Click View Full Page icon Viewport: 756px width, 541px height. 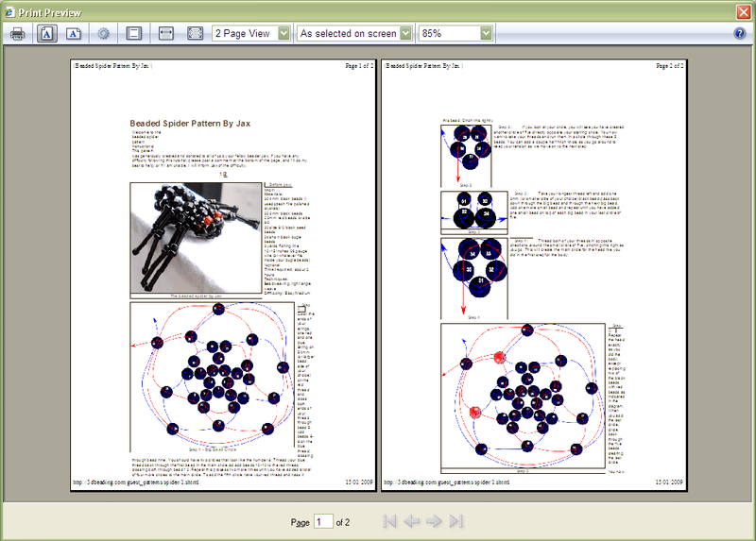195,34
